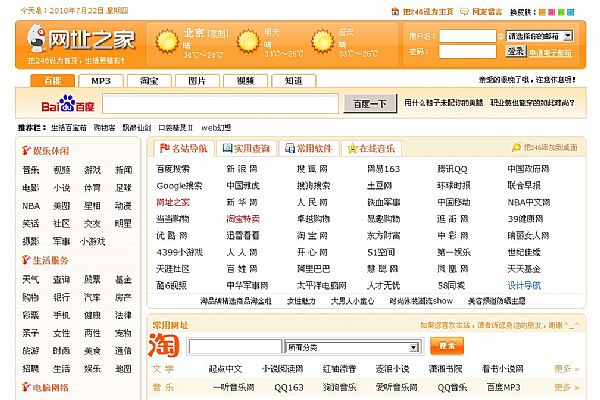Click the day-after (后天) weather sun icon

[x=323, y=41]
